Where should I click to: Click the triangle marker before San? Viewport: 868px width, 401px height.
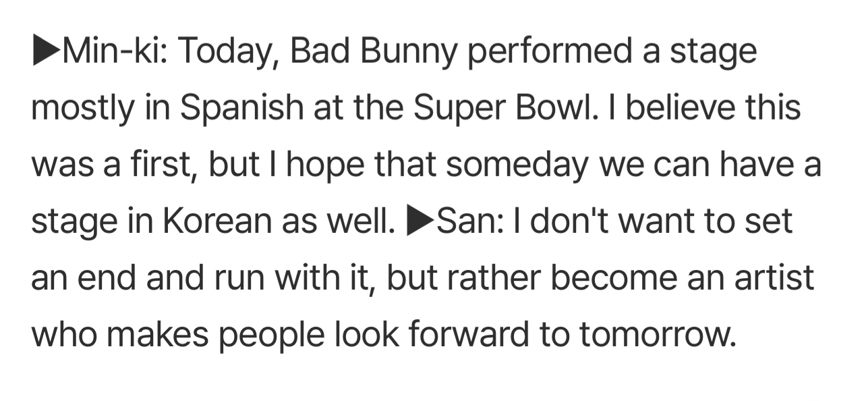(420, 221)
